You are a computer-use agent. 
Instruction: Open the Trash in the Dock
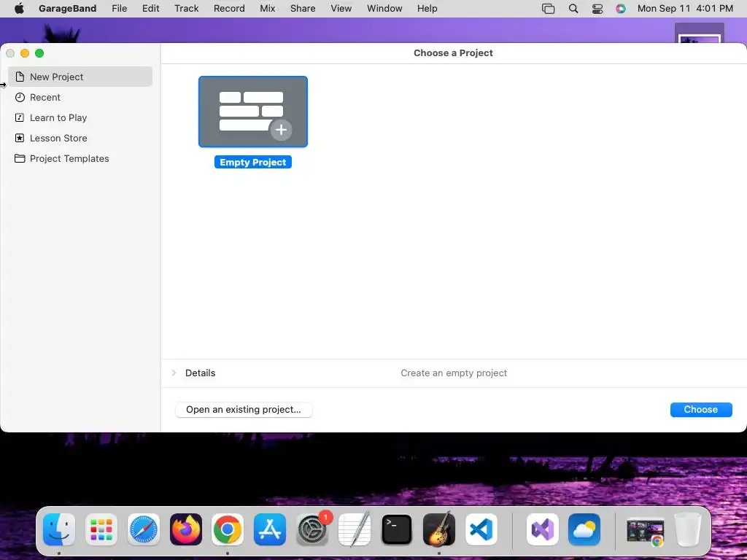coord(687,529)
